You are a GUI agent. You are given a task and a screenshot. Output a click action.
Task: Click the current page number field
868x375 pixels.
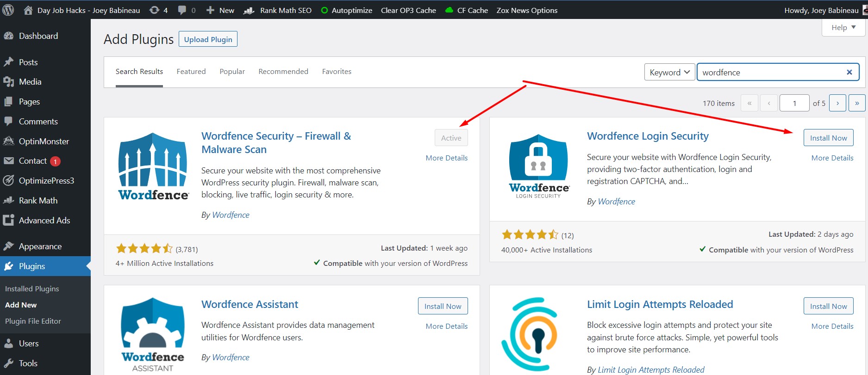tap(794, 103)
